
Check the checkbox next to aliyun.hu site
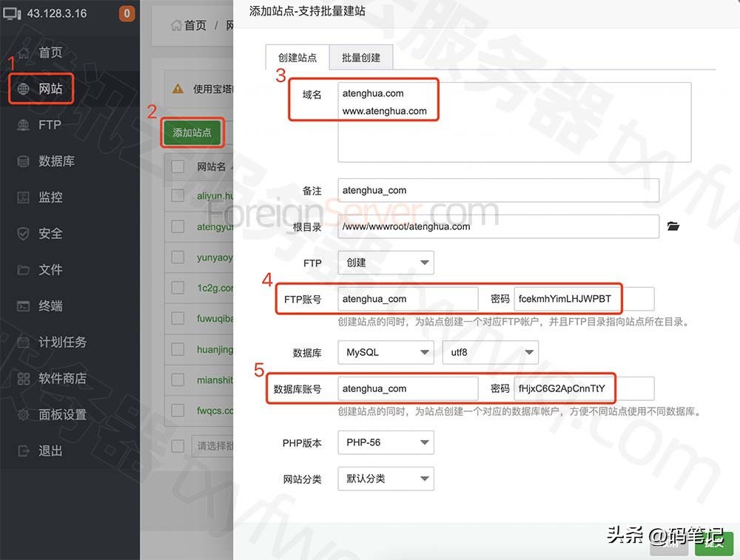177,196
